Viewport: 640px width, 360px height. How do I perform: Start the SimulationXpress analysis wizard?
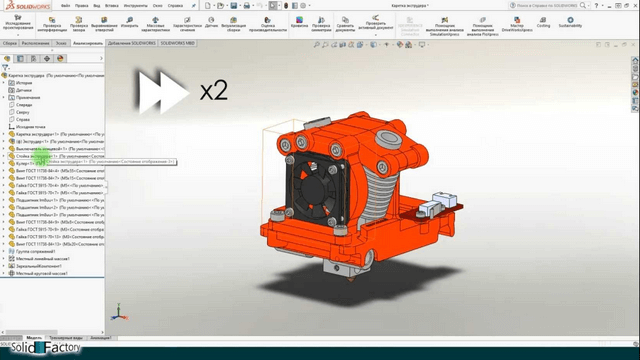click(x=444, y=26)
